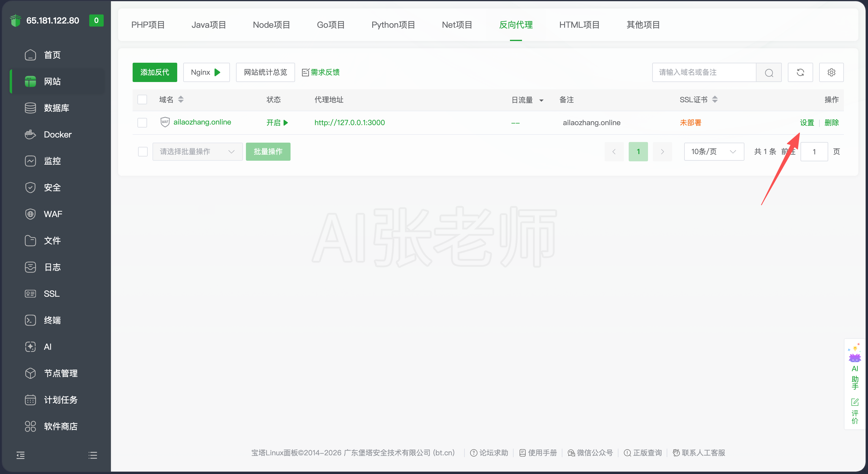
Task: Click the cube icon beside 节点管理
Action: coord(30,373)
